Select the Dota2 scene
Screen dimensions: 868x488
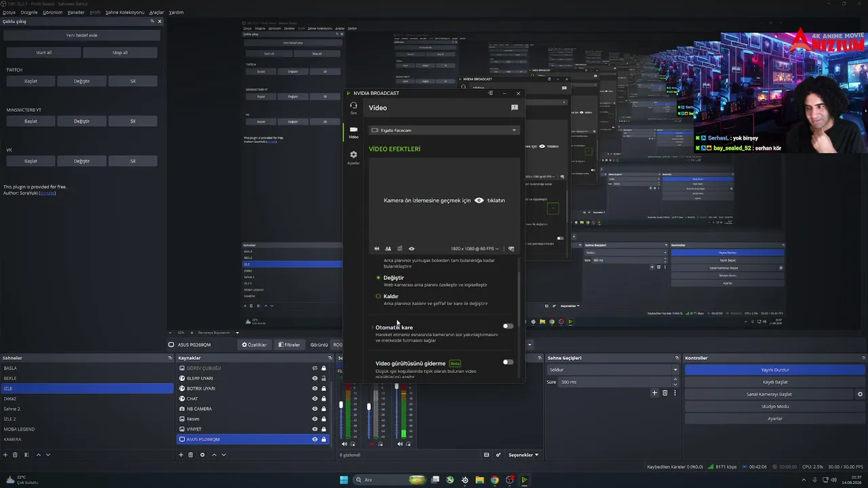click(87, 399)
